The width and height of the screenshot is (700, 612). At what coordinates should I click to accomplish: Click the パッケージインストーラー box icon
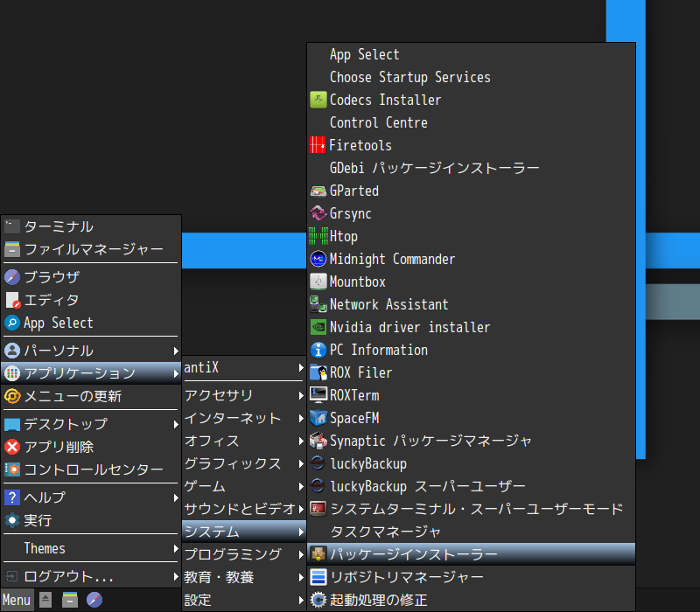[x=318, y=554]
